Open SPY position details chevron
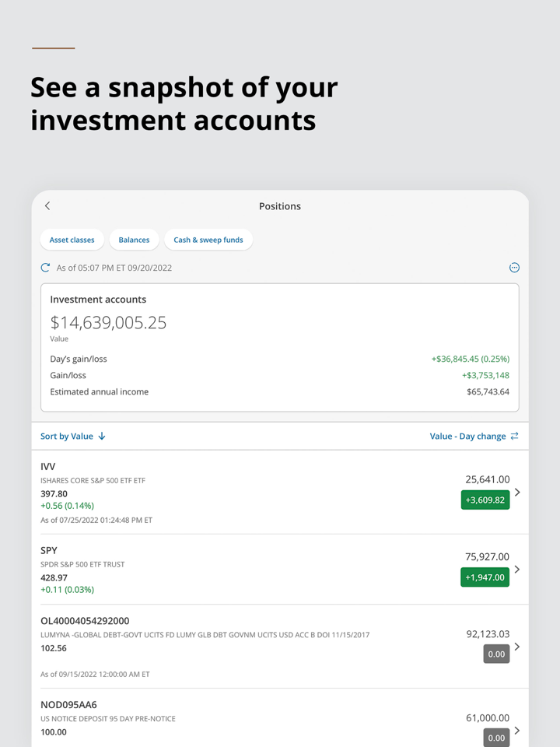Viewport: 560px width, 747px height. 518,569
